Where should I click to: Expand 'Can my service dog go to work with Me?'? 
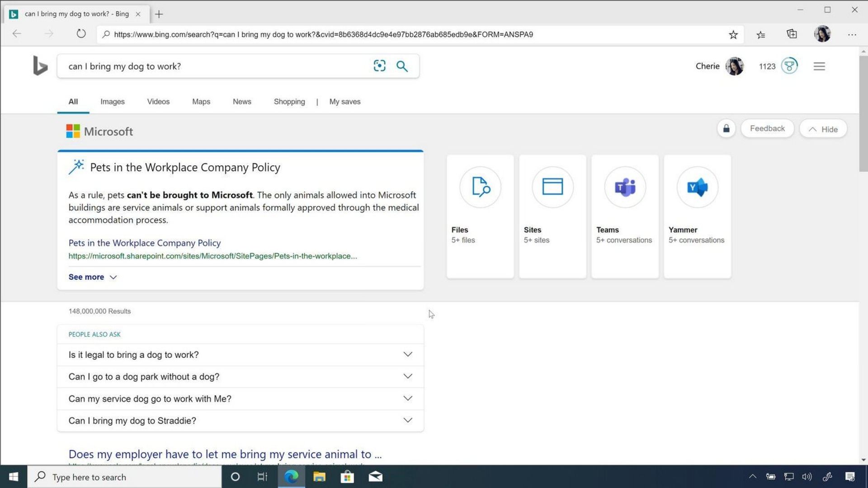tap(408, 399)
